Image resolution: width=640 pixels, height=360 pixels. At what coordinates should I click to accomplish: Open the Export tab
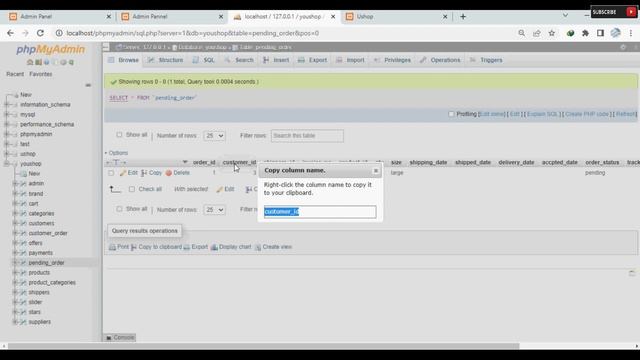click(313, 60)
